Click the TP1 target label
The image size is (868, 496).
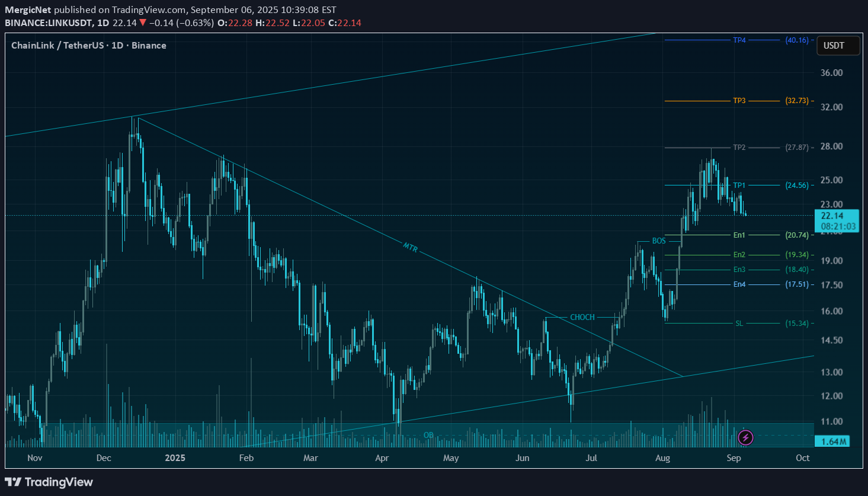pyautogui.click(x=739, y=185)
